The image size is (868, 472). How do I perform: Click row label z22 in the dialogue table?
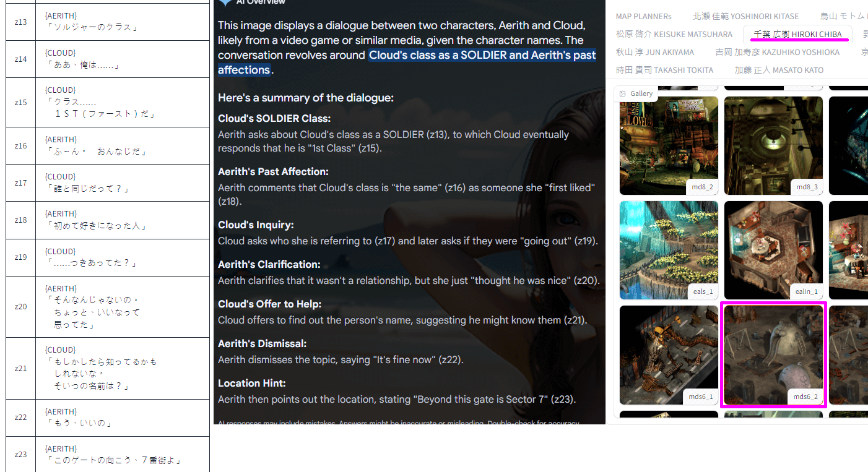coord(20,418)
